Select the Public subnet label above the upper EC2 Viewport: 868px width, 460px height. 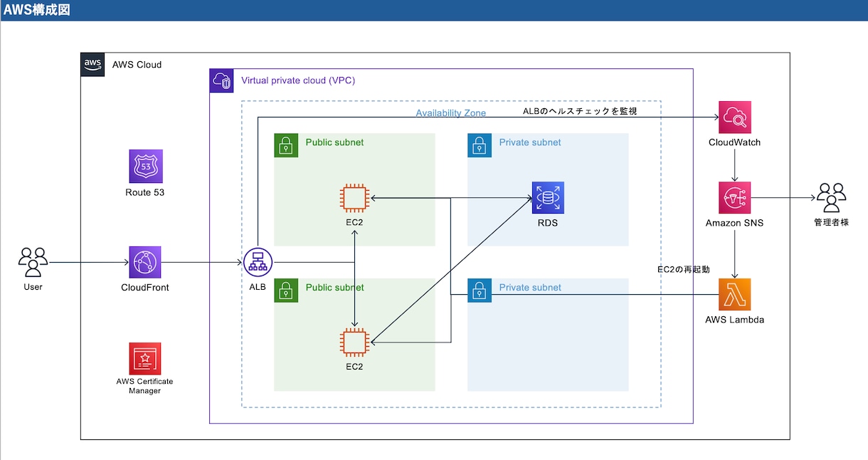[334, 142]
